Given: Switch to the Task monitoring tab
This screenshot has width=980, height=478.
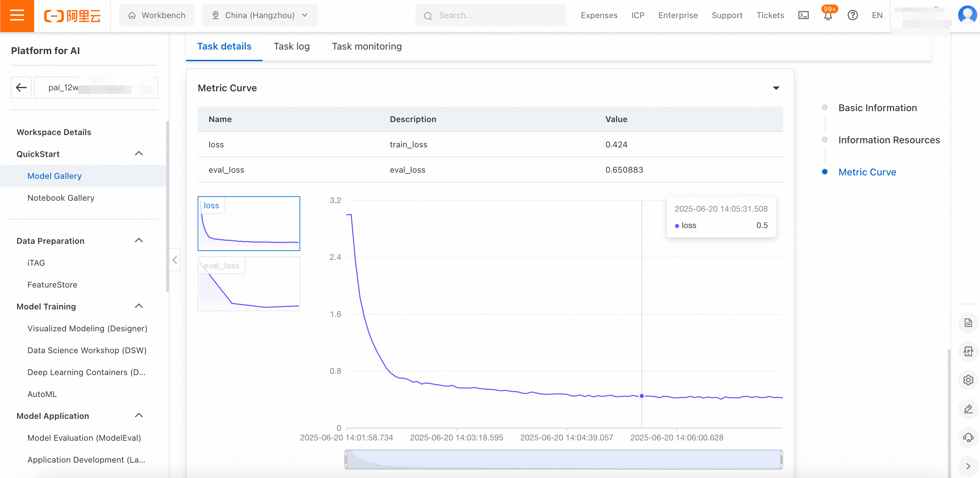Looking at the screenshot, I should (x=366, y=47).
